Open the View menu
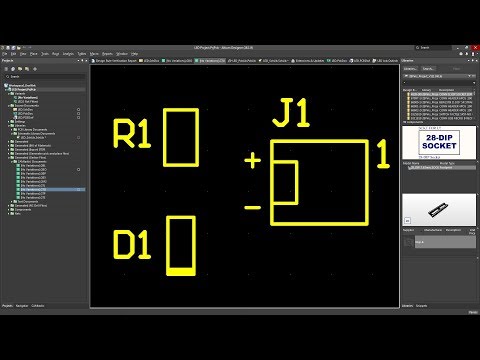 (23, 54)
